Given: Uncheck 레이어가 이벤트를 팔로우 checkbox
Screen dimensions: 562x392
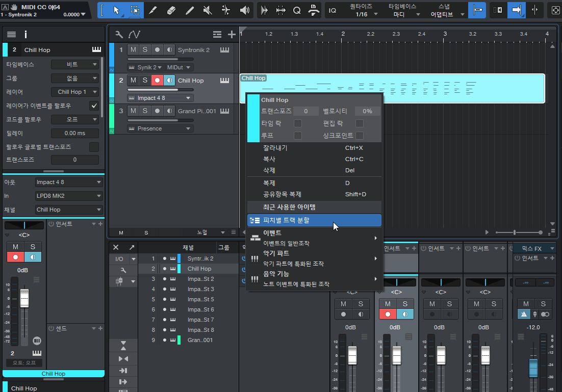Looking at the screenshot, I should click(x=94, y=106).
